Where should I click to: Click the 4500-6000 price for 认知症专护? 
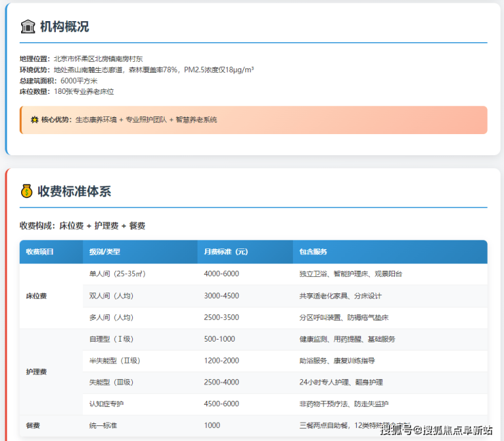[x=221, y=404]
